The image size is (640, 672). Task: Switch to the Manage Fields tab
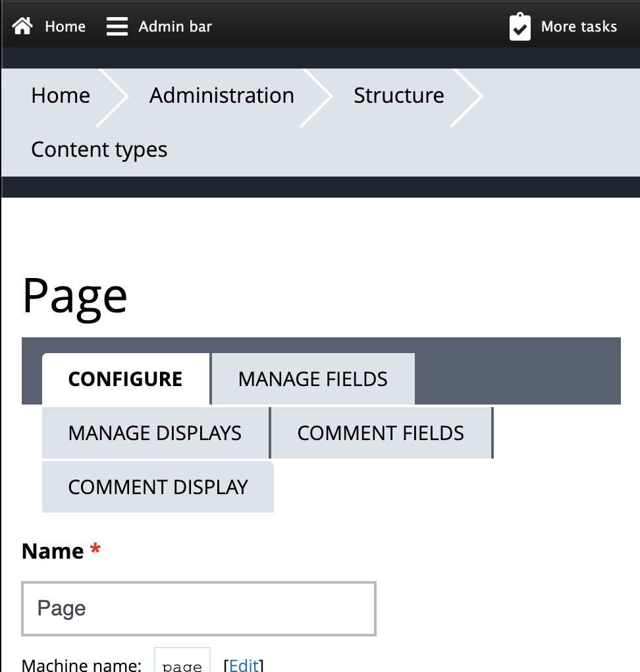point(313,379)
